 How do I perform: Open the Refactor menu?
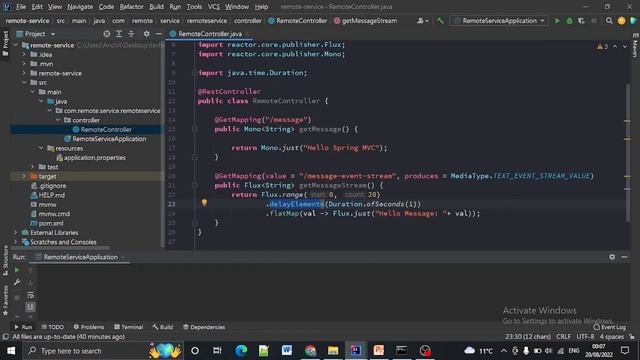(131, 7)
